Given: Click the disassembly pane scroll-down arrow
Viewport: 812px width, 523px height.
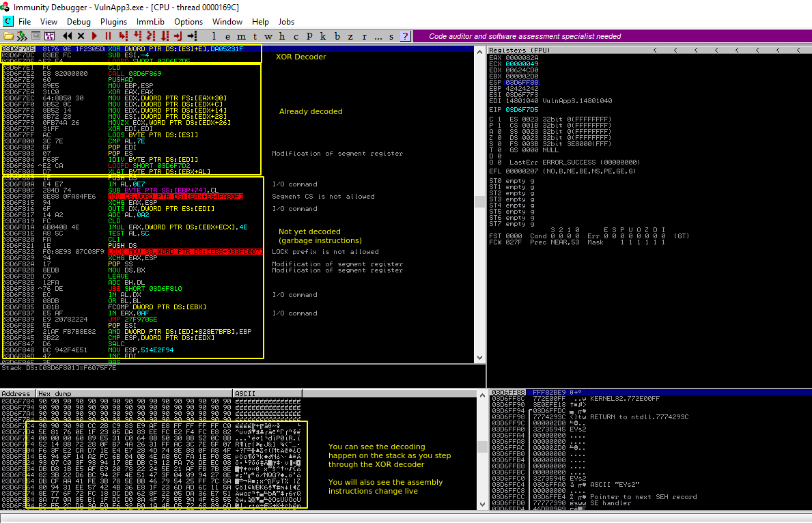Looking at the screenshot, I should pos(479,357).
